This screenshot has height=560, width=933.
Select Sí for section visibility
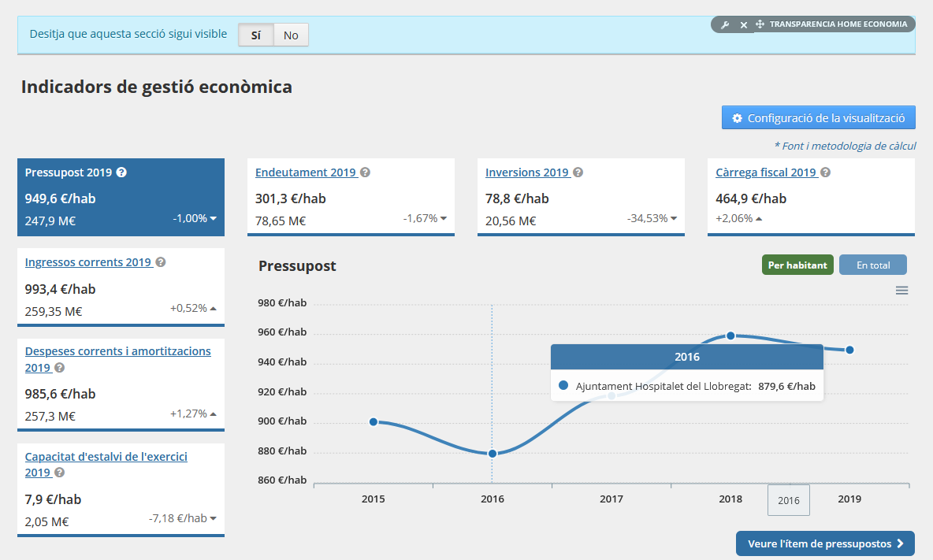[x=256, y=35]
